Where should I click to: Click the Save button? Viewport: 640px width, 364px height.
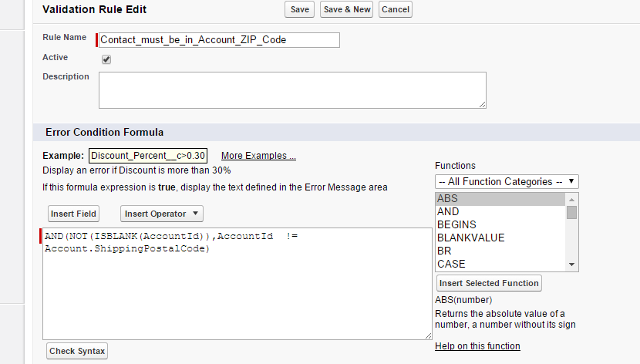tap(299, 9)
